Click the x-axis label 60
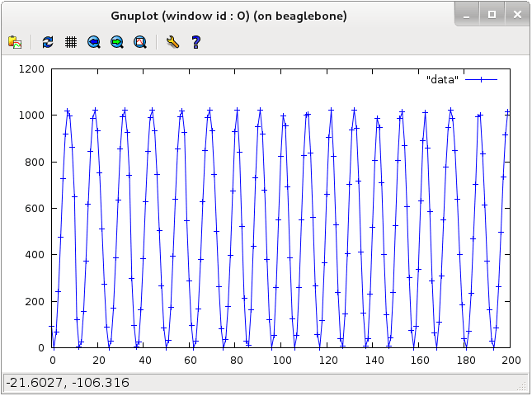This screenshot has width=532, height=396. point(191,361)
